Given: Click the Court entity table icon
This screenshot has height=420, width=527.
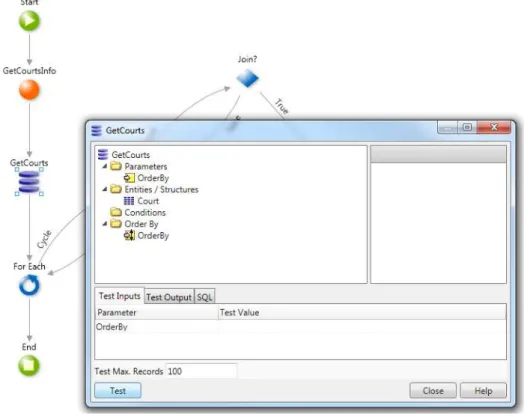Looking at the screenshot, I should [129, 201].
